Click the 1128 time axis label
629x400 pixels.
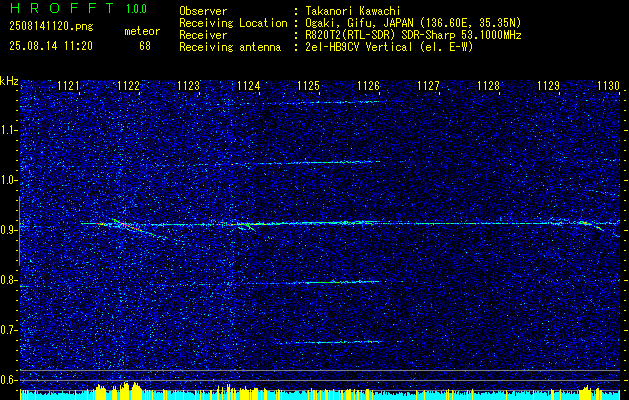click(x=489, y=86)
